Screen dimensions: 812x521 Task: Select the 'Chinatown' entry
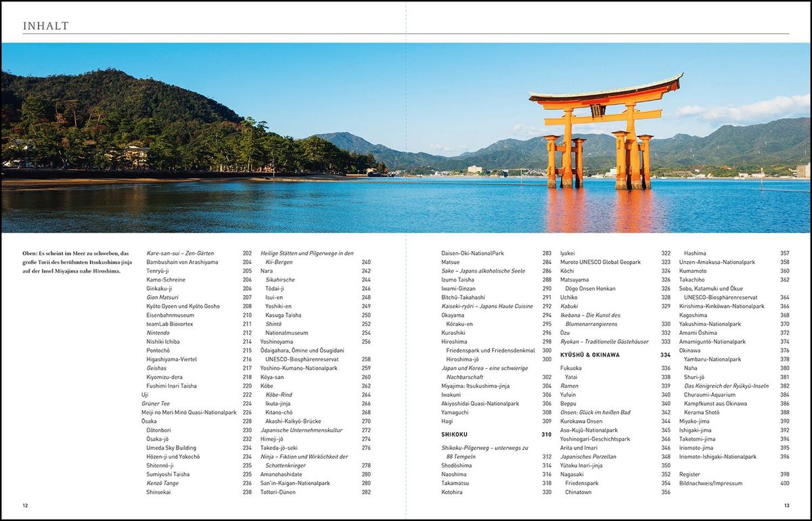click(578, 492)
